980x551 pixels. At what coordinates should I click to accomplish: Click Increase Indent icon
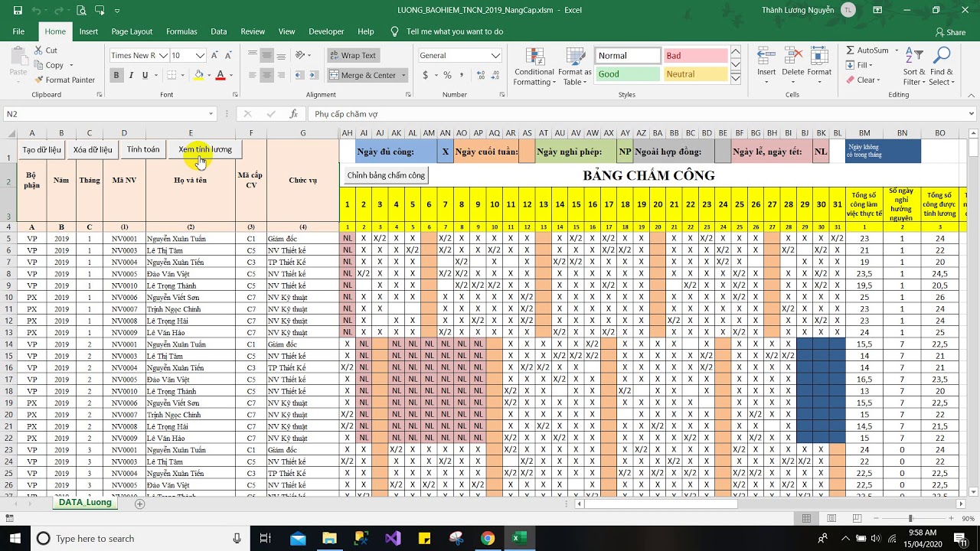(x=314, y=75)
